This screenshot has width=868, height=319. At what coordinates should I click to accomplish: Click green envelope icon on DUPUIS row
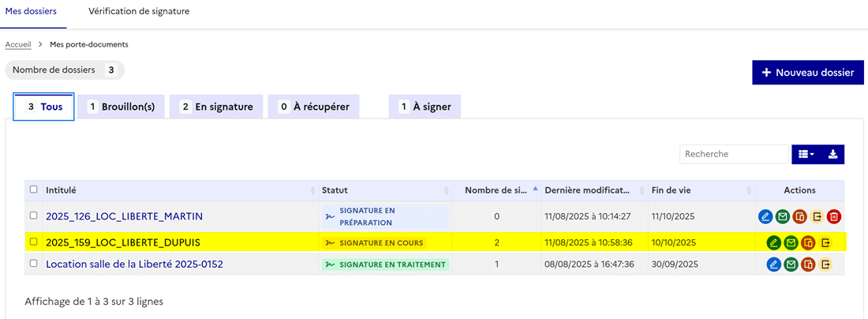click(x=791, y=242)
